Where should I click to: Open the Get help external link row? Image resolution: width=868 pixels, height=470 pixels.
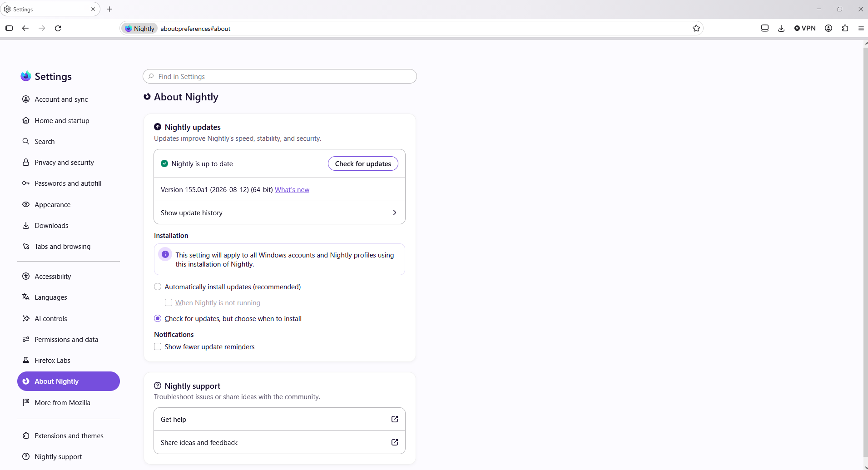[x=279, y=419]
